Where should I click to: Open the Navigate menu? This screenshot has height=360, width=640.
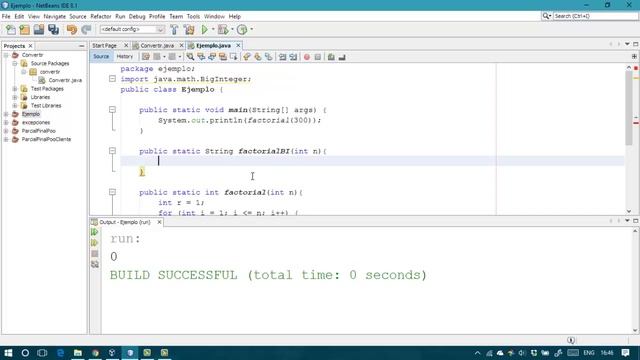55,16
